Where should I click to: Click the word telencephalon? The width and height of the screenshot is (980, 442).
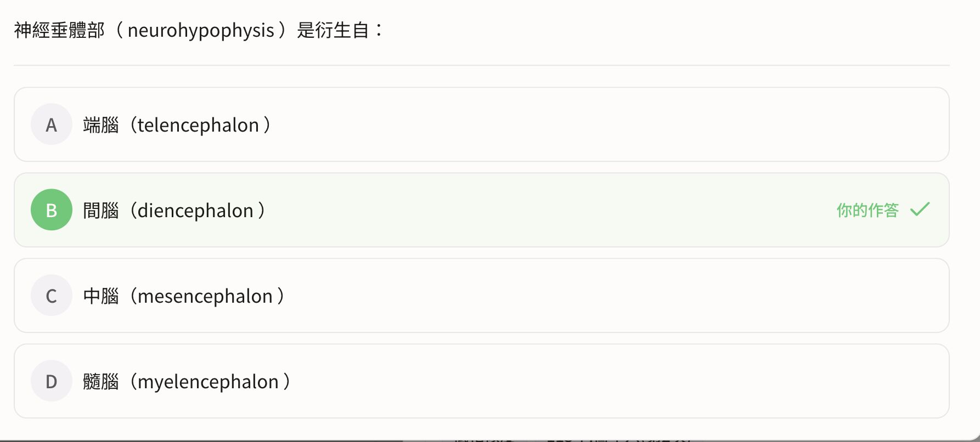click(x=198, y=125)
